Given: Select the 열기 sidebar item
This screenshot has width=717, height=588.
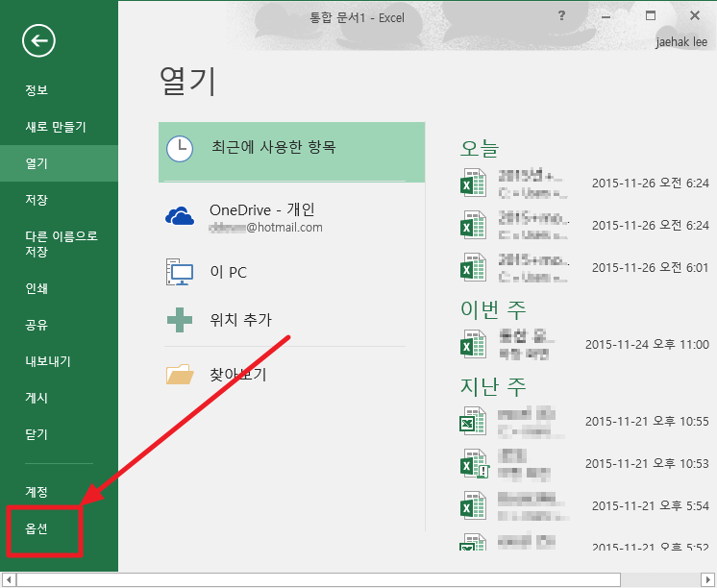Looking at the screenshot, I should point(59,163).
